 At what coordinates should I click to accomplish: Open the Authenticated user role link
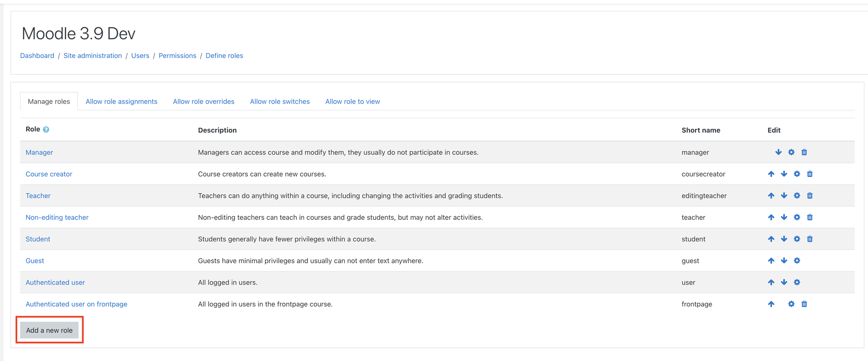click(x=55, y=283)
